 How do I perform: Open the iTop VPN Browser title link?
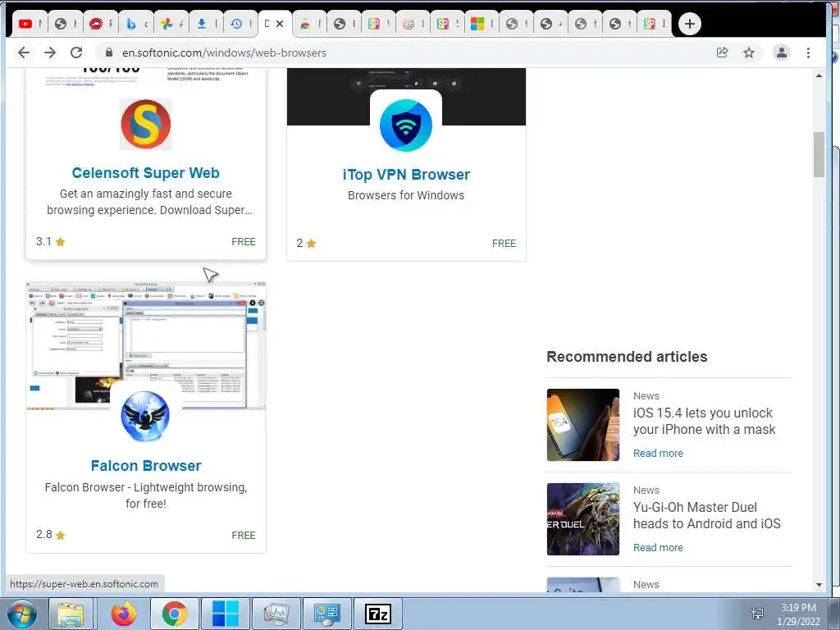click(406, 175)
